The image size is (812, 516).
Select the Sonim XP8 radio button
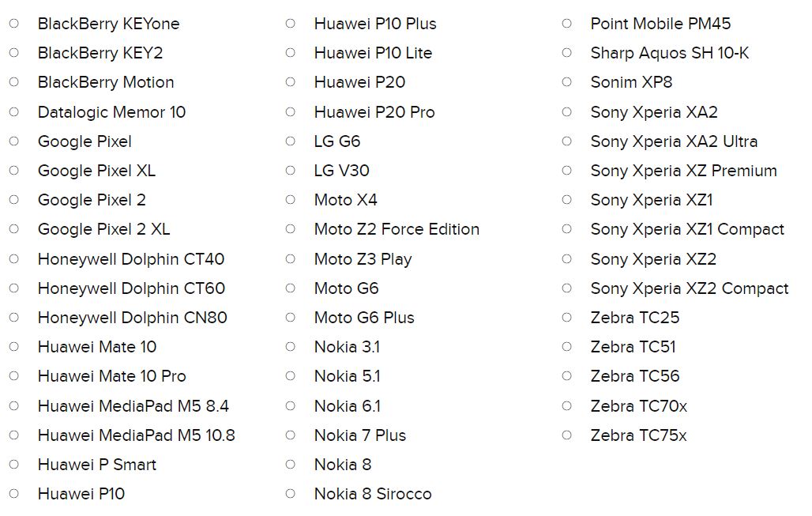pos(567,82)
